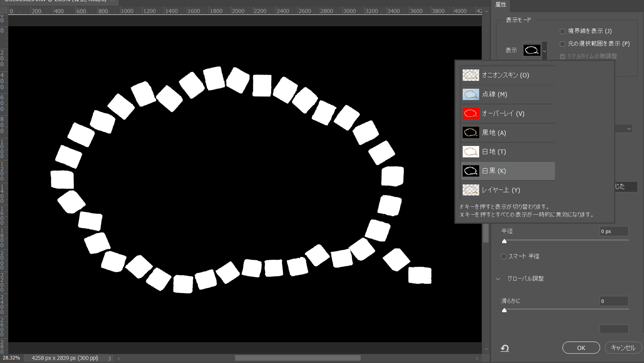Enable Show Edge (境界線を表示) checkbox
This screenshot has width=644, height=363.
tap(562, 31)
